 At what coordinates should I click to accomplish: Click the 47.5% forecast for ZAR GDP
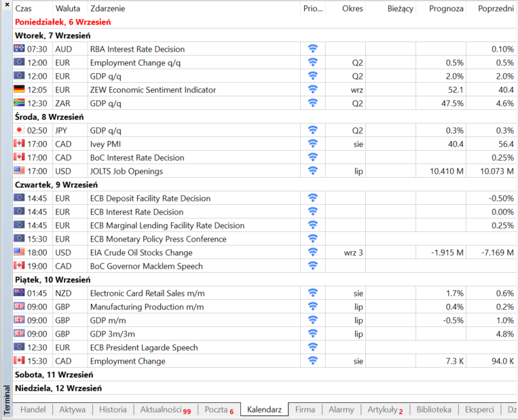[x=452, y=103]
